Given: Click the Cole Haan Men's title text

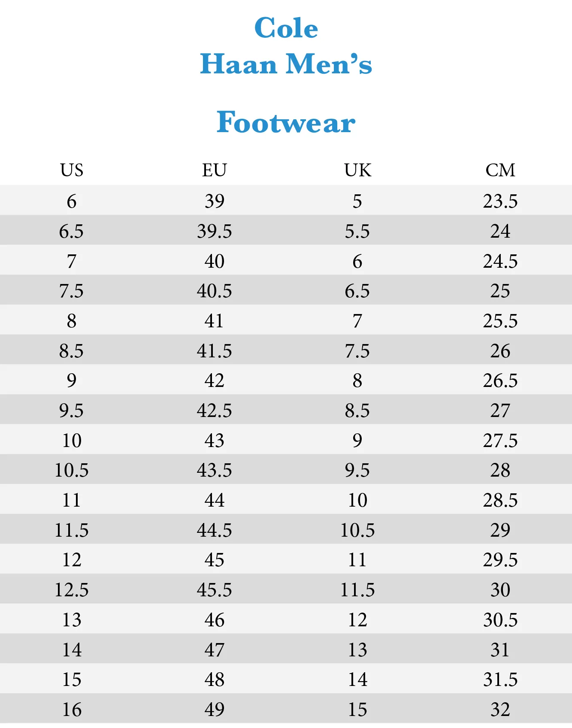Looking at the screenshot, I should [286, 46].
